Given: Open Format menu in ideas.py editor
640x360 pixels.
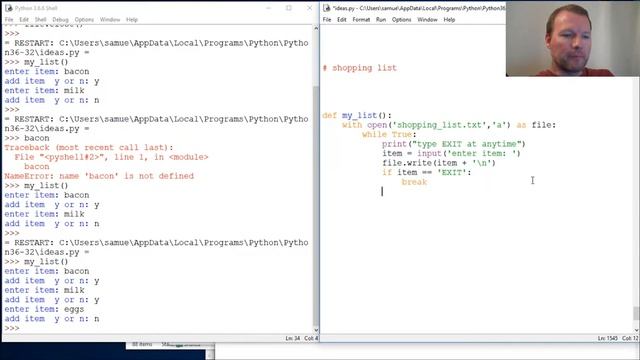Looking at the screenshot, I should (361, 20).
